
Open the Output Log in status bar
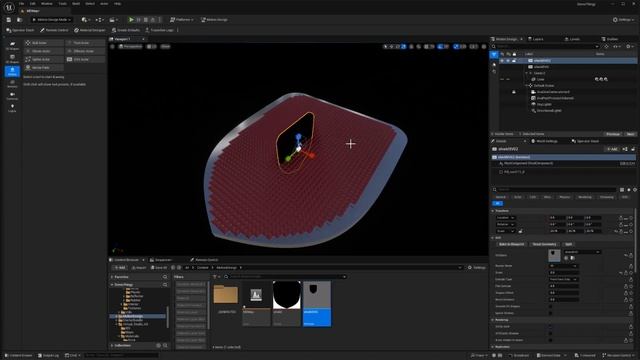tap(49, 356)
